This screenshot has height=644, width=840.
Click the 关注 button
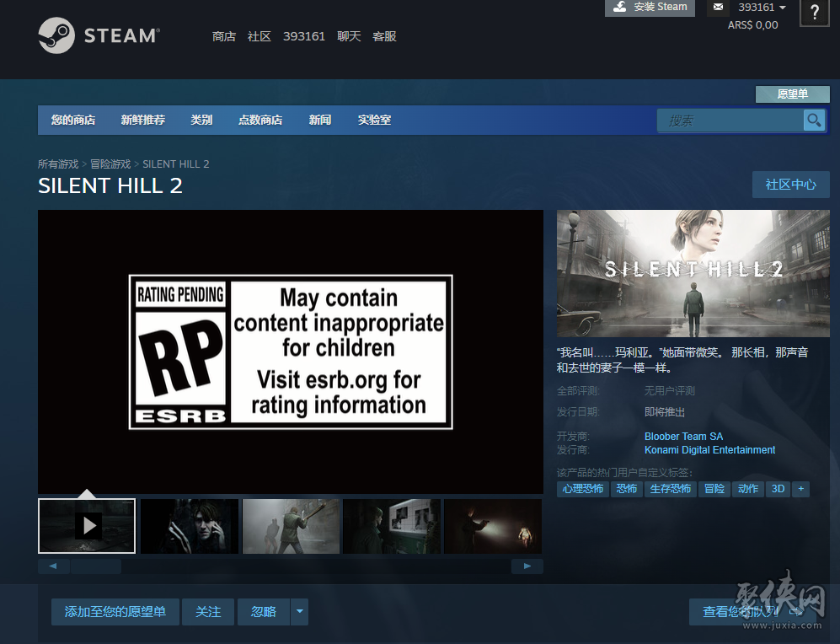click(x=208, y=612)
